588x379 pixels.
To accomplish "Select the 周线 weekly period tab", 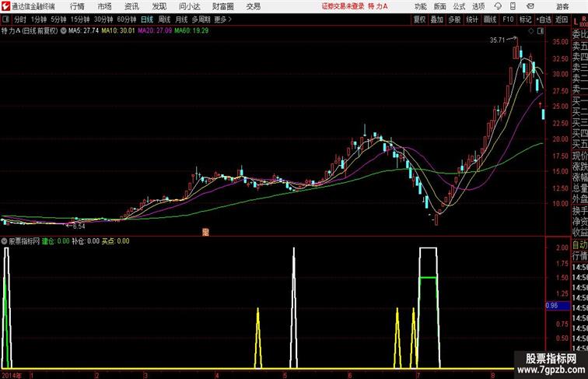I will [x=164, y=19].
